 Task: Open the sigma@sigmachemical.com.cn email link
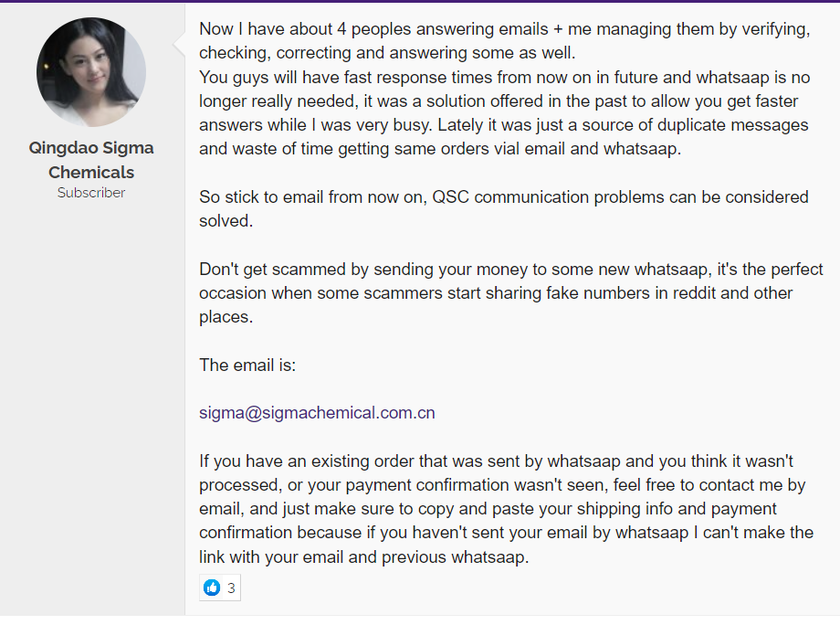click(x=317, y=413)
